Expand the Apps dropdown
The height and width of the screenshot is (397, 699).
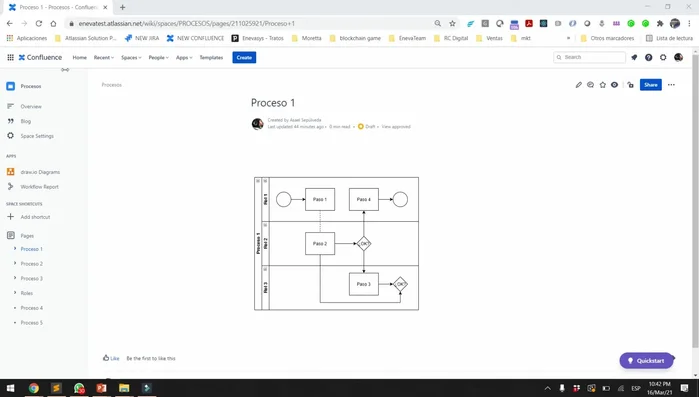tap(184, 57)
